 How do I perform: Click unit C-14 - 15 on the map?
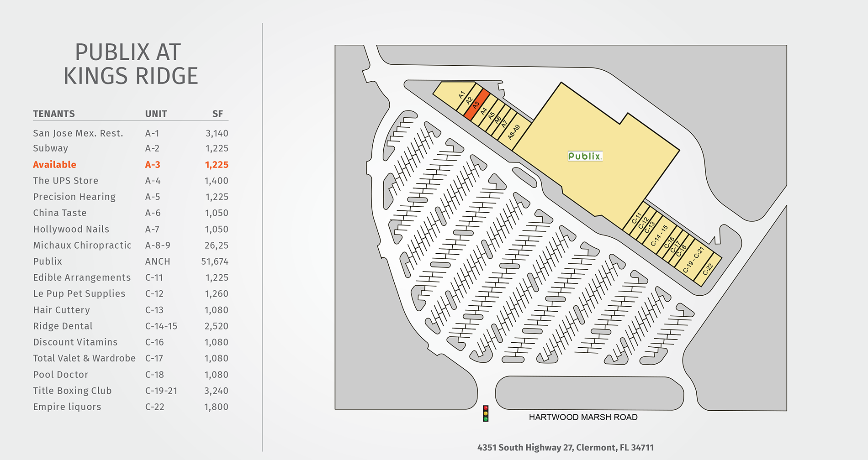[x=659, y=235]
